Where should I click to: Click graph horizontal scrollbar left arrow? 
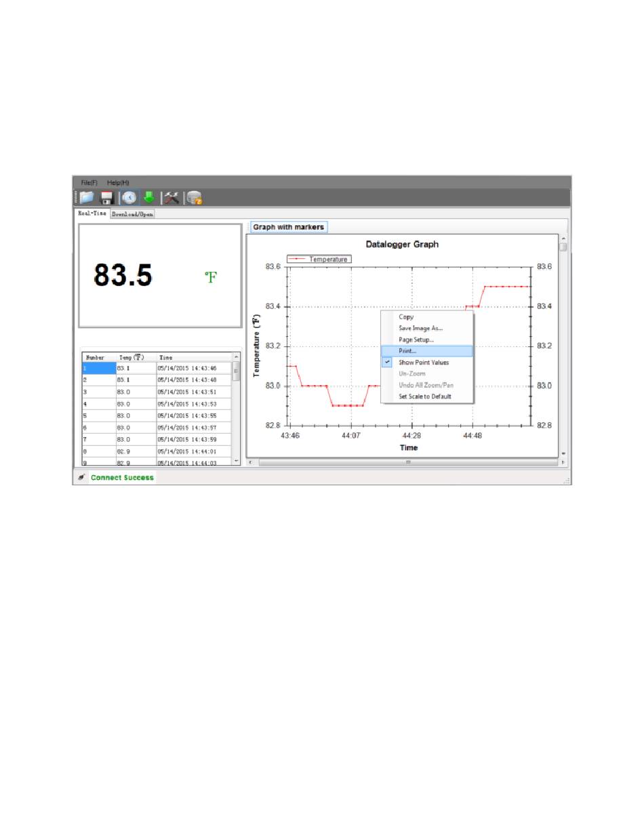coord(251,462)
